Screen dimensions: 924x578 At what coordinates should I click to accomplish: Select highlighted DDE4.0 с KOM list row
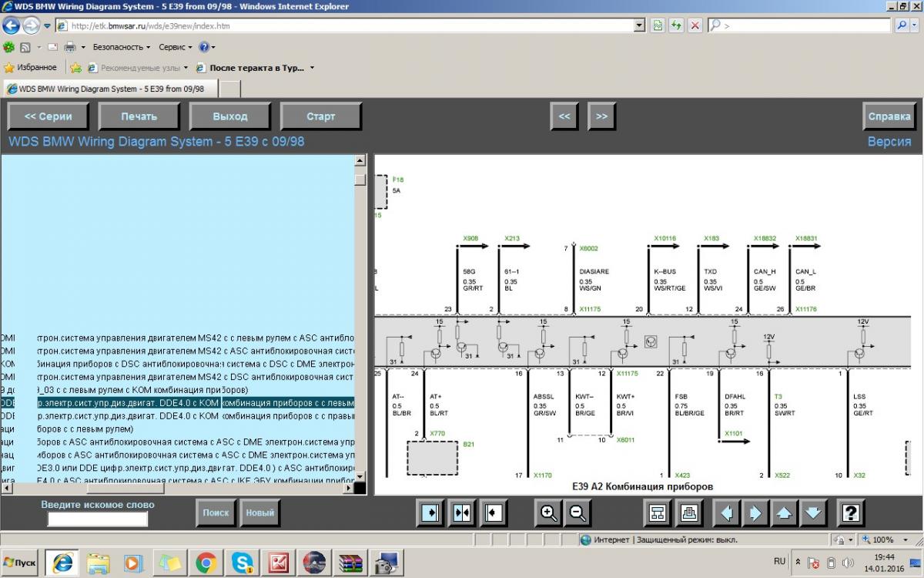pos(178,403)
